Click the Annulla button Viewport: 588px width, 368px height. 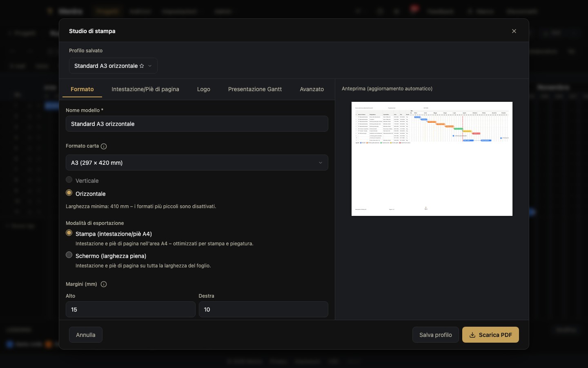pos(86,335)
